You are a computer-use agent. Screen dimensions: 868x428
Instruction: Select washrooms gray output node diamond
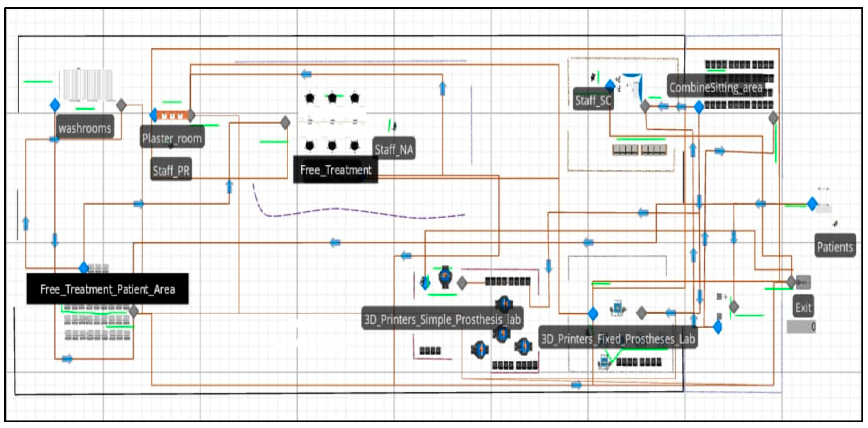click(121, 105)
